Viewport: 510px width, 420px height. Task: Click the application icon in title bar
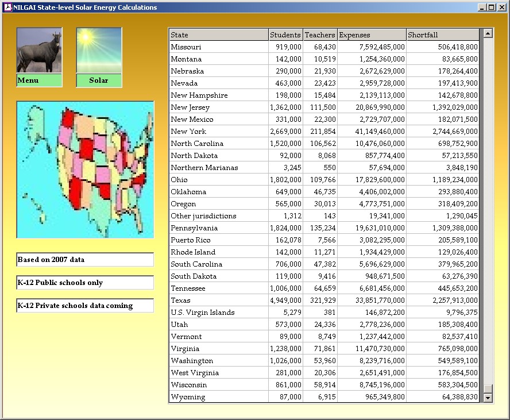tap(7, 7)
